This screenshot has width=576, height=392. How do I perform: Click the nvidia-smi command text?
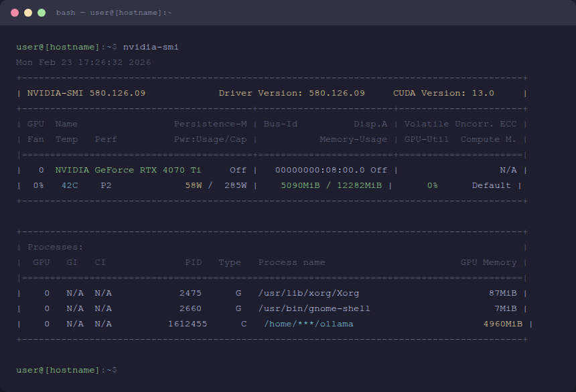coord(151,47)
